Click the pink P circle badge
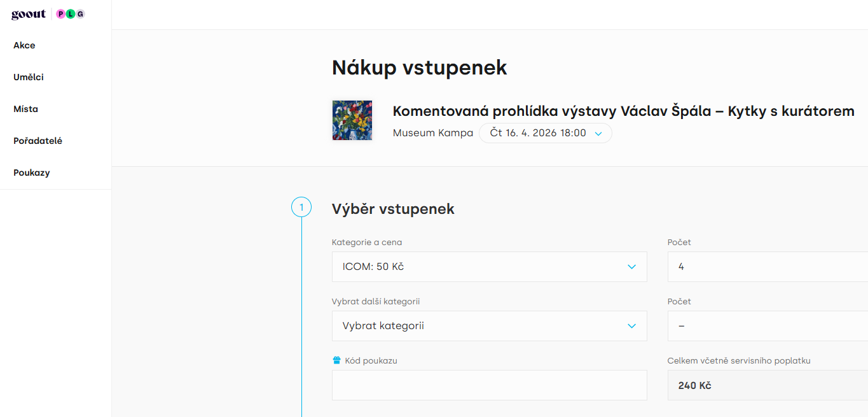868x417 pixels. 61,14
